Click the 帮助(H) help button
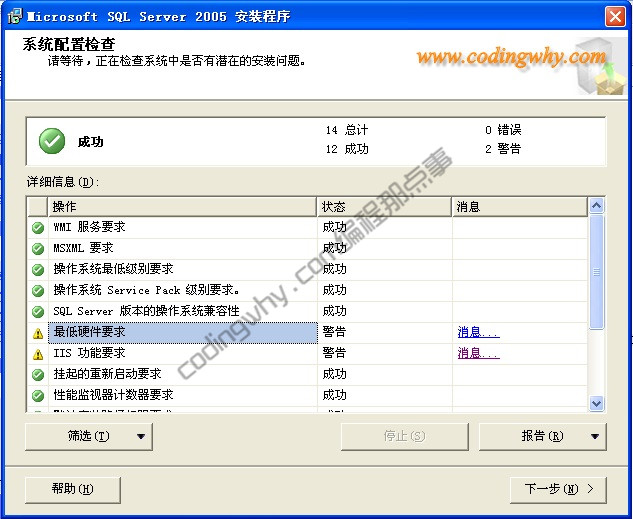This screenshot has height=519, width=633. (73, 490)
